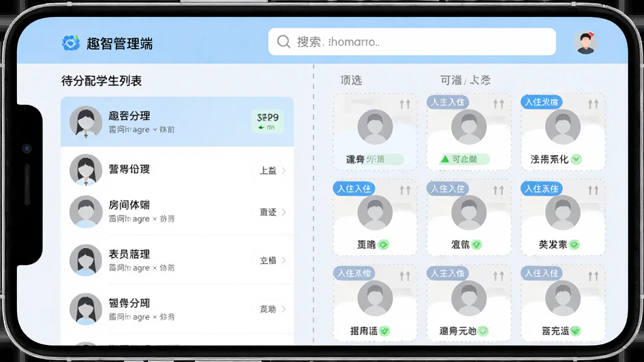Click the 人主入住 badge on the bottom-middle room card

[448, 273]
